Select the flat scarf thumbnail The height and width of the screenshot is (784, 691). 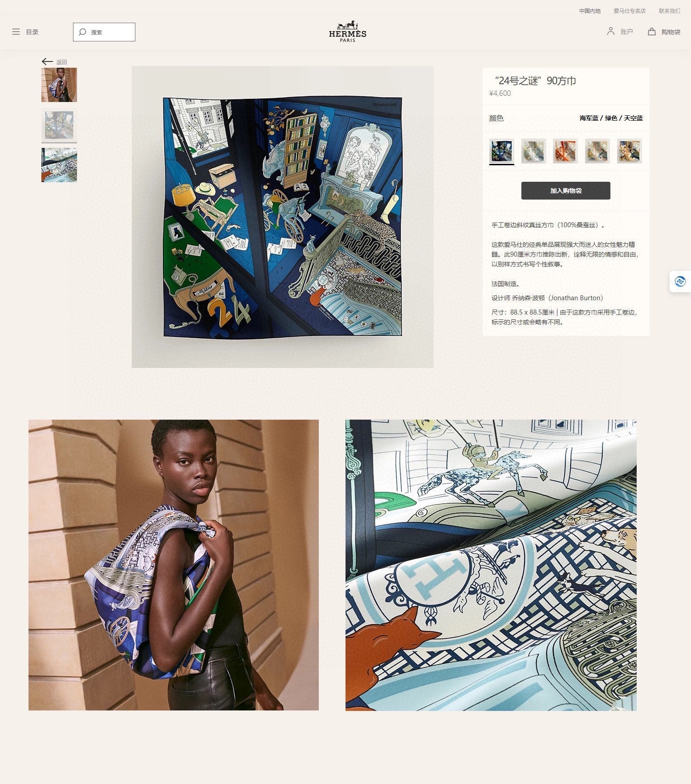pos(59,125)
